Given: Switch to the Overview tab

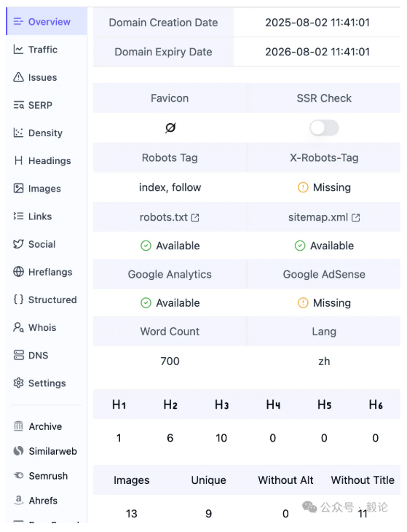Looking at the screenshot, I should [47, 22].
